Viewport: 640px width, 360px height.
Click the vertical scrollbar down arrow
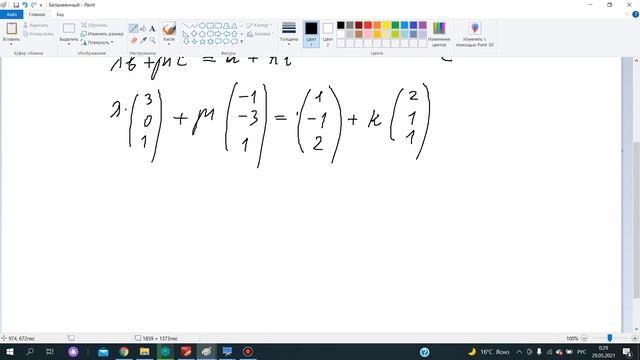636,329
